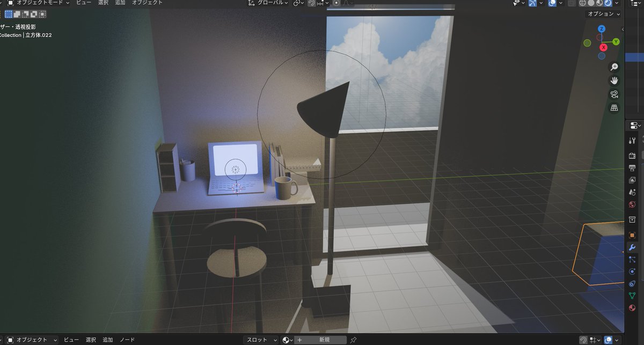Viewport: 644px width, 345px height.
Task: Open the 選択 menu in shader editor header
Action: pos(91,340)
